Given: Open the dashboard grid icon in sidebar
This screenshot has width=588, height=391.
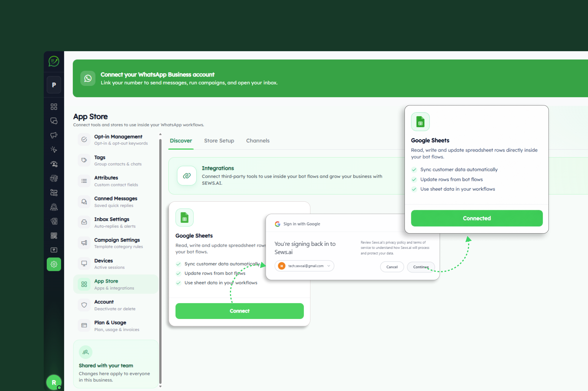Looking at the screenshot, I should (x=54, y=107).
